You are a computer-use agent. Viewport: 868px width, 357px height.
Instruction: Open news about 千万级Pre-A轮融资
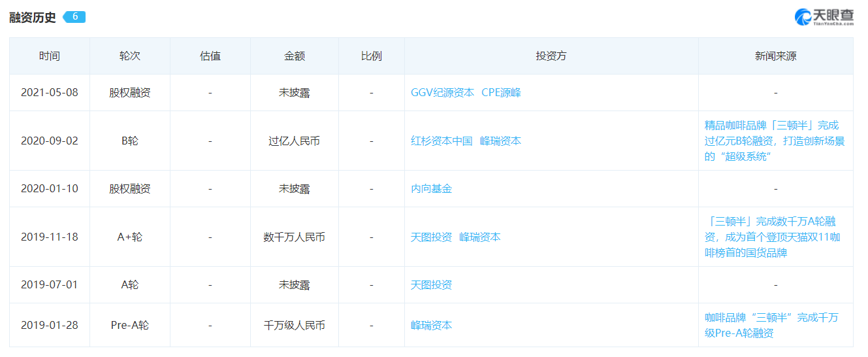pyautogui.click(x=771, y=326)
